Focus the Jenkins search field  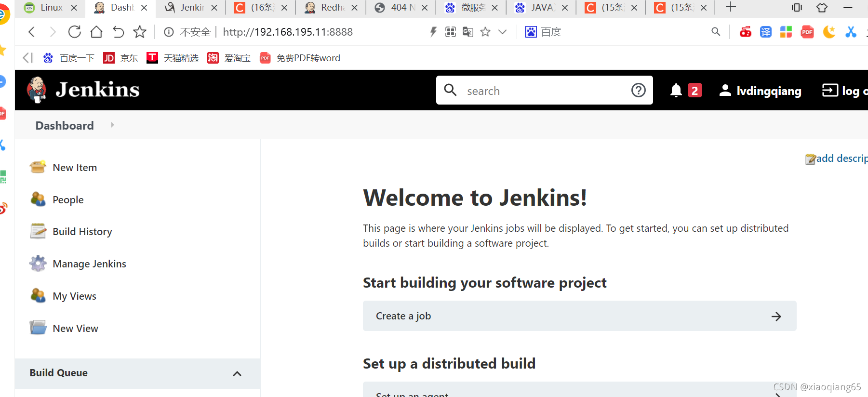545,91
